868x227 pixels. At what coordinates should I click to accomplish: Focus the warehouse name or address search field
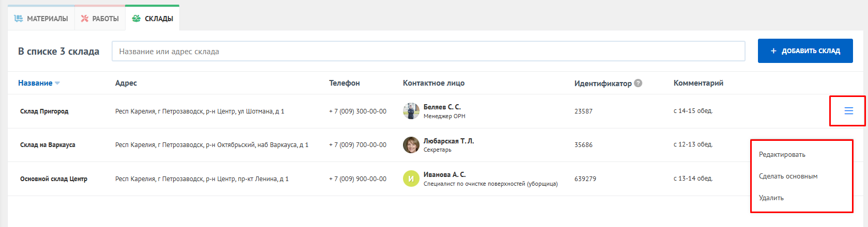point(428,52)
